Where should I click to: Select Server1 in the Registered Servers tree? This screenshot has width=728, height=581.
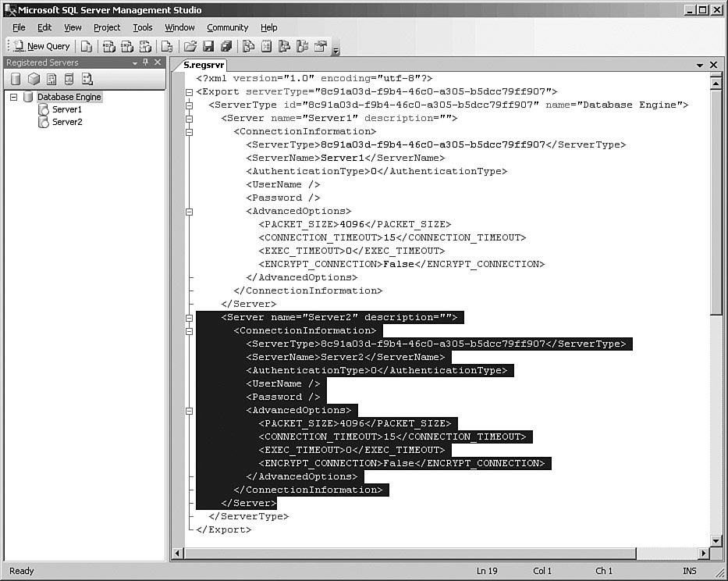point(67,109)
